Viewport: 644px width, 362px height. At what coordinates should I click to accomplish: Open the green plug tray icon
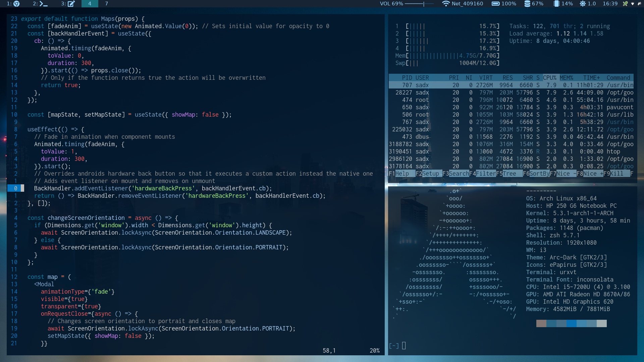click(x=625, y=4)
